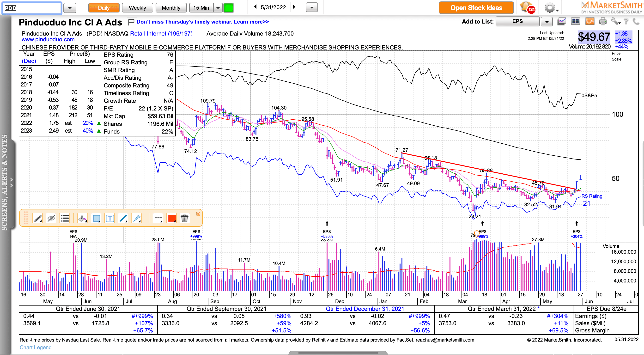Click the orange curve pattern icon
Viewport: 644px width, 355px height.
click(x=590, y=22)
